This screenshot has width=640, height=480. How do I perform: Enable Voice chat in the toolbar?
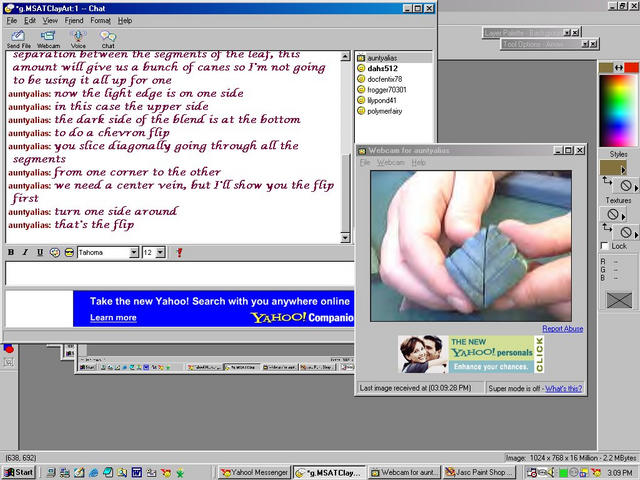pyautogui.click(x=78, y=39)
